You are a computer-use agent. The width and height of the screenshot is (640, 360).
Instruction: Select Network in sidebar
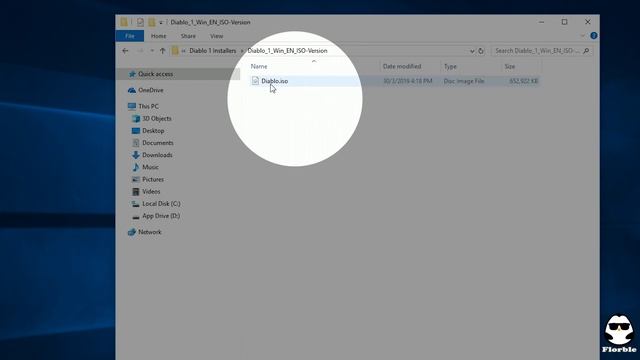click(150, 232)
